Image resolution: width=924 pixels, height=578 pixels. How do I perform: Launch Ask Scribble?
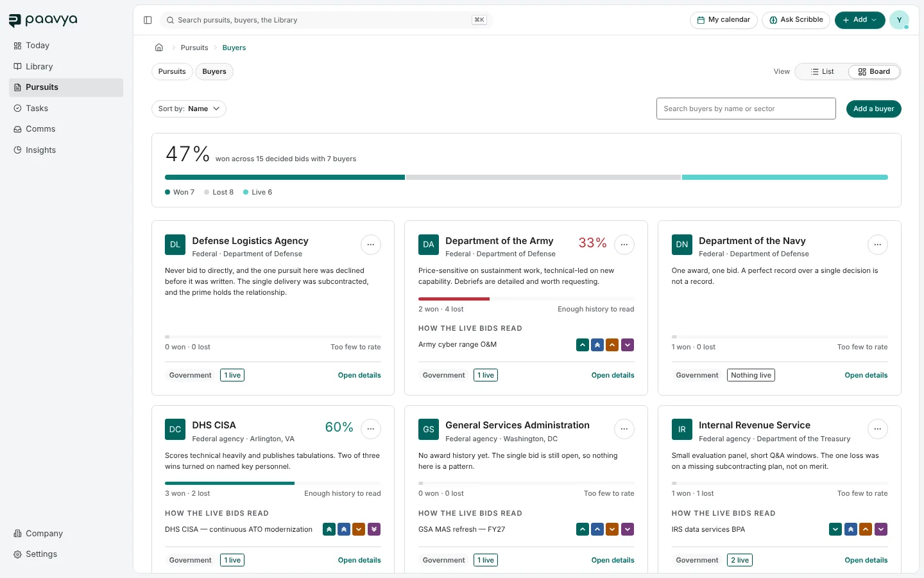(796, 20)
